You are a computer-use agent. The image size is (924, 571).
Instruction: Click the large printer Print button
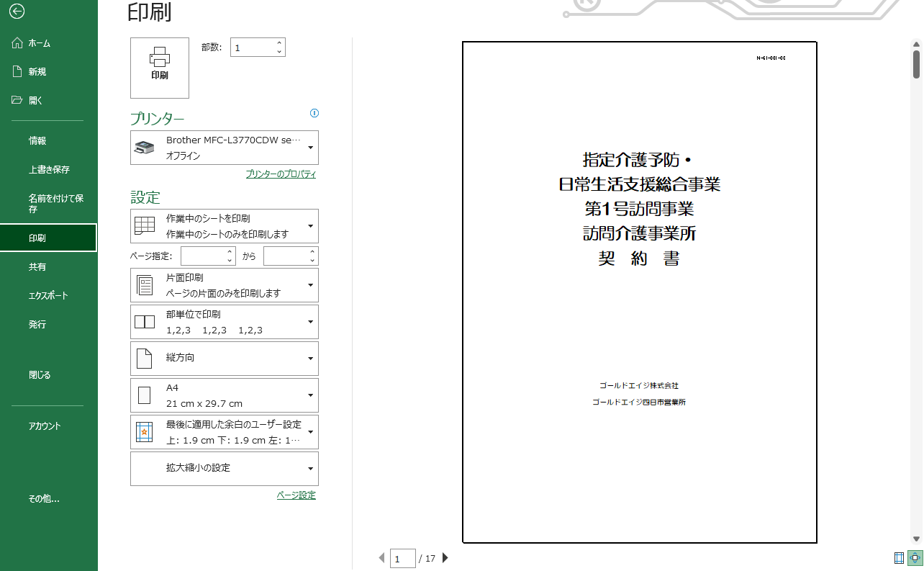coord(160,68)
